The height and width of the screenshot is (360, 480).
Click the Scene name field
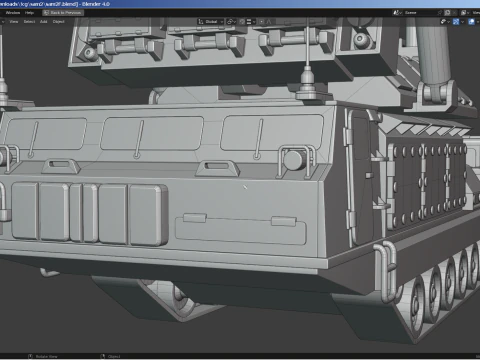[420, 13]
